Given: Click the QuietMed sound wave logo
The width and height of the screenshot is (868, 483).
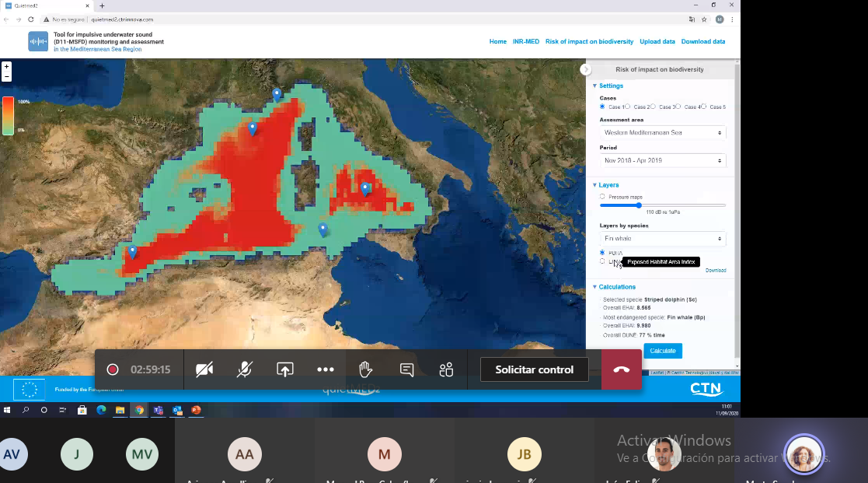Looking at the screenshot, I should pyautogui.click(x=38, y=41).
